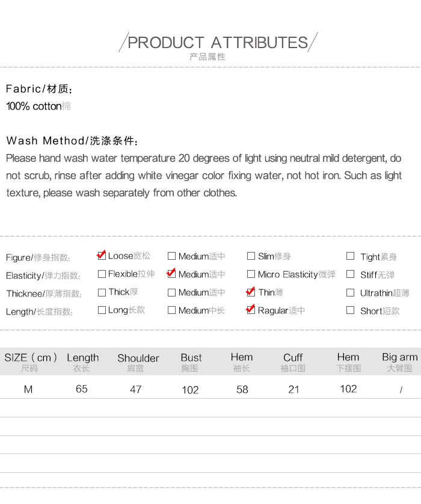Select the Short length checkbox
The height and width of the screenshot is (504, 421).
(350, 310)
